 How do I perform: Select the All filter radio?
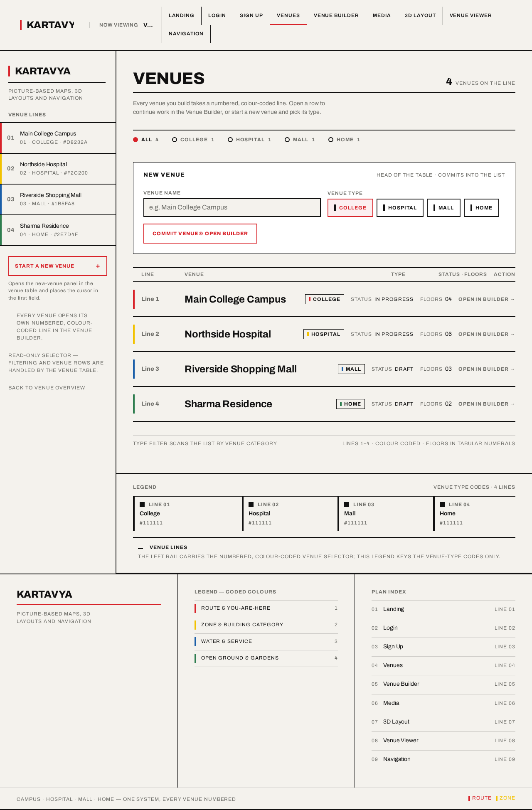tap(146, 140)
